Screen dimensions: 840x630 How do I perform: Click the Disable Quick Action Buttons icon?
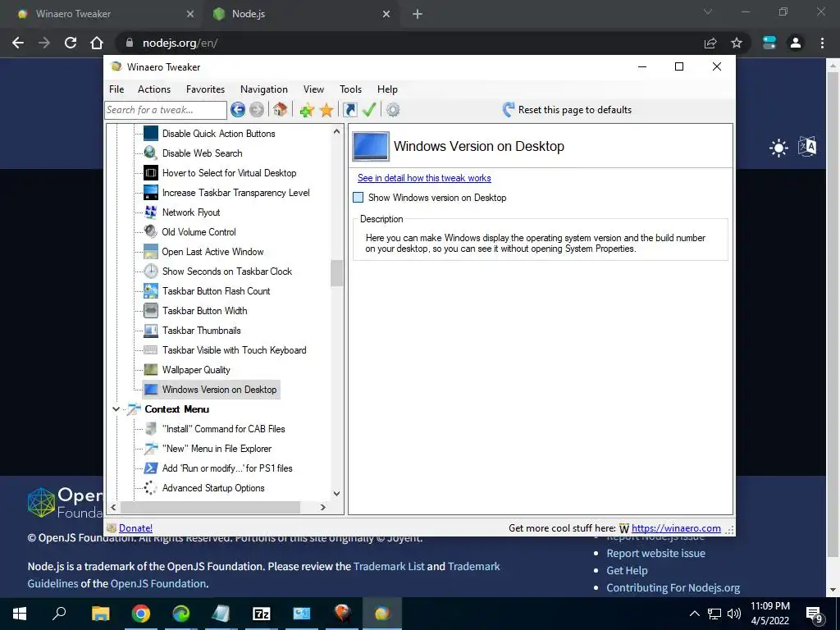(x=151, y=134)
